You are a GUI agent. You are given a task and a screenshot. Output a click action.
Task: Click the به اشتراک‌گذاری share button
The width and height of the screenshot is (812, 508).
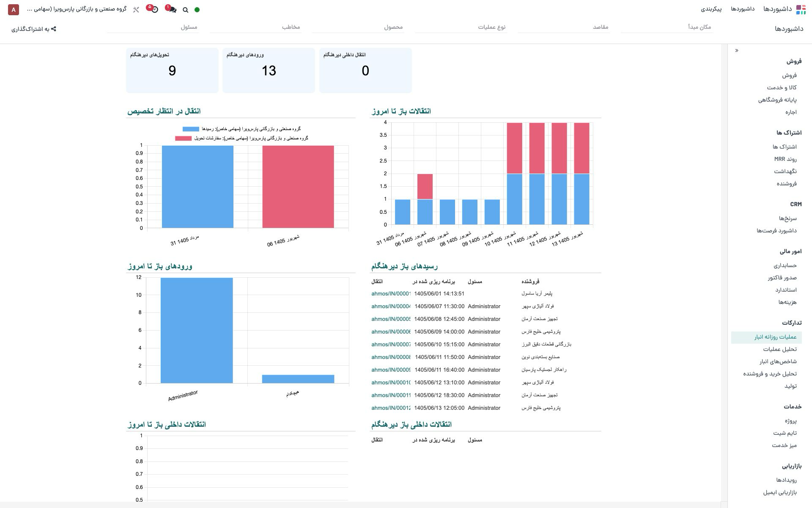click(34, 29)
